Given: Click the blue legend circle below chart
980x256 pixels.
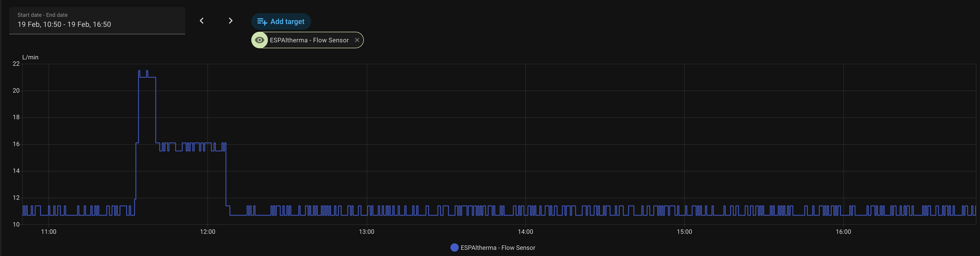Looking at the screenshot, I should tap(454, 248).
